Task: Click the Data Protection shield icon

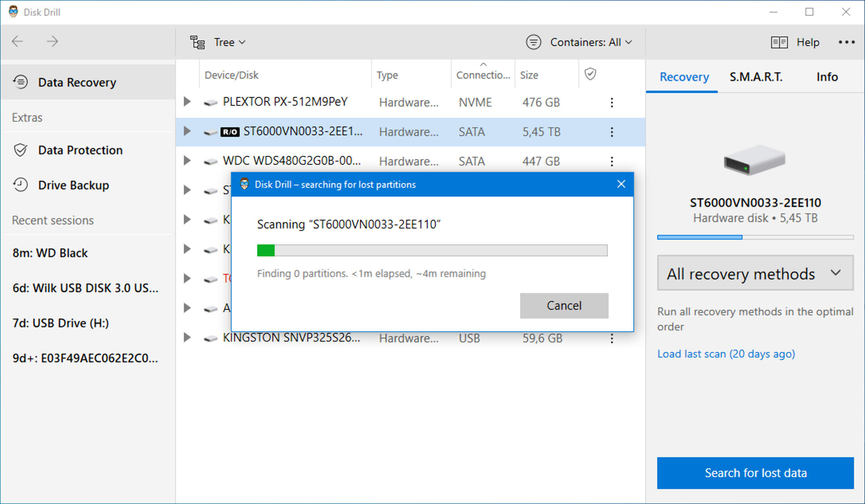Action: (20, 150)
